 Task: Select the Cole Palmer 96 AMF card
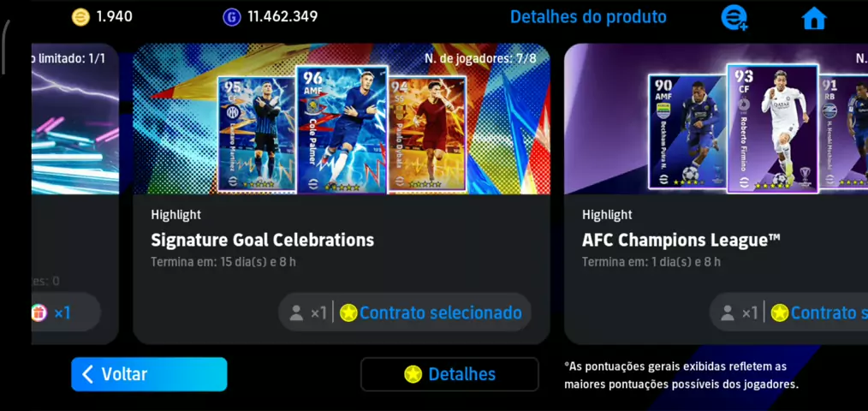[342, 129]
